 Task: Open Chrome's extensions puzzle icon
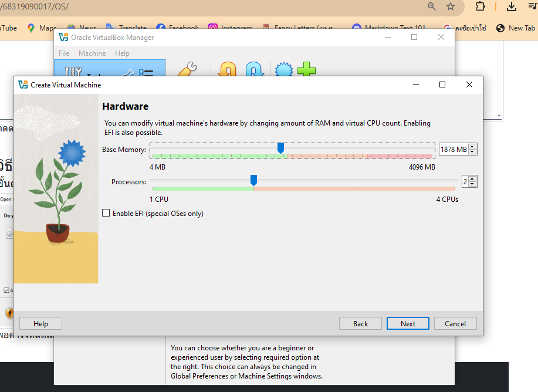point(480,6)
